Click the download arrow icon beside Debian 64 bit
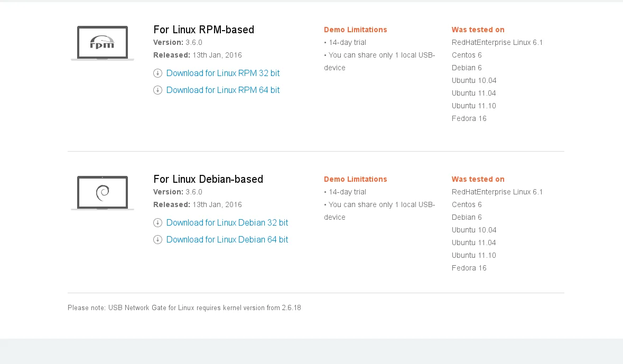623x364 pixels. click(x=157, y=240)
